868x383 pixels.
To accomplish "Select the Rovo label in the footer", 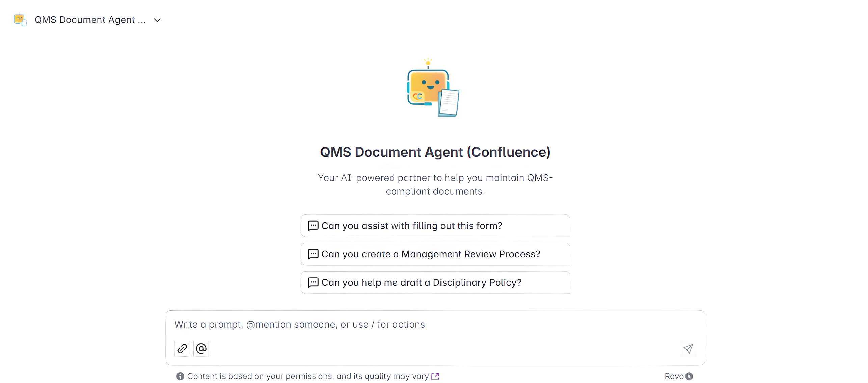I will coord(674,376).
